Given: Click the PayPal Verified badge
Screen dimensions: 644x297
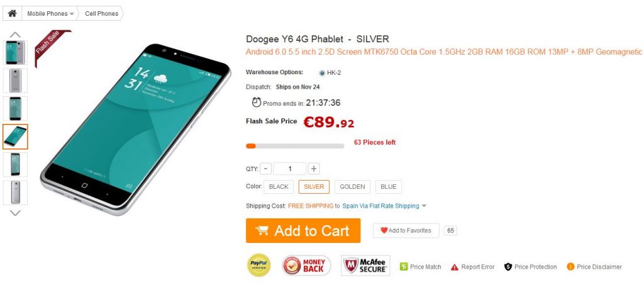Looking at the screenshot, I should pos(258,265).
